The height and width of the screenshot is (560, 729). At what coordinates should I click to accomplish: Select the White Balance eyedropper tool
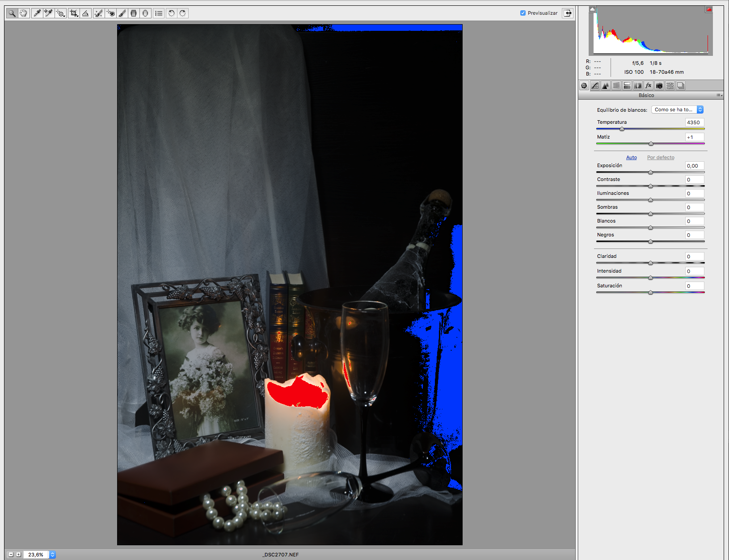click(x=37, y=13)
